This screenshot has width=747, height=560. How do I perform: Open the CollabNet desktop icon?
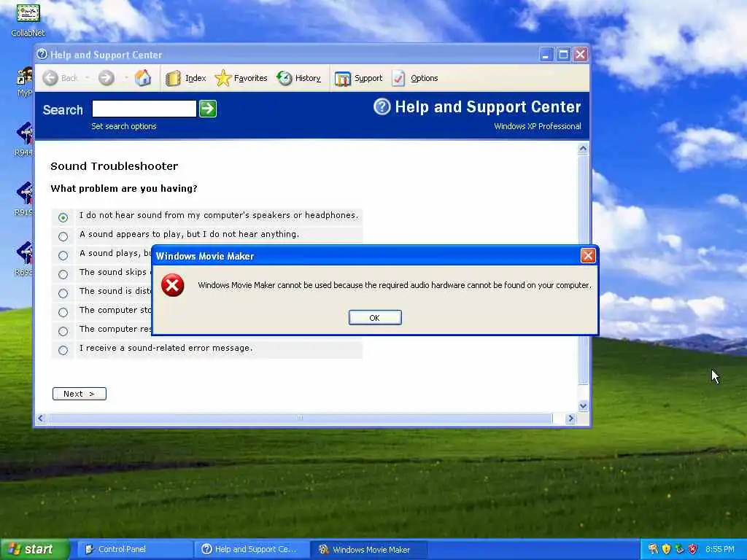28,13
